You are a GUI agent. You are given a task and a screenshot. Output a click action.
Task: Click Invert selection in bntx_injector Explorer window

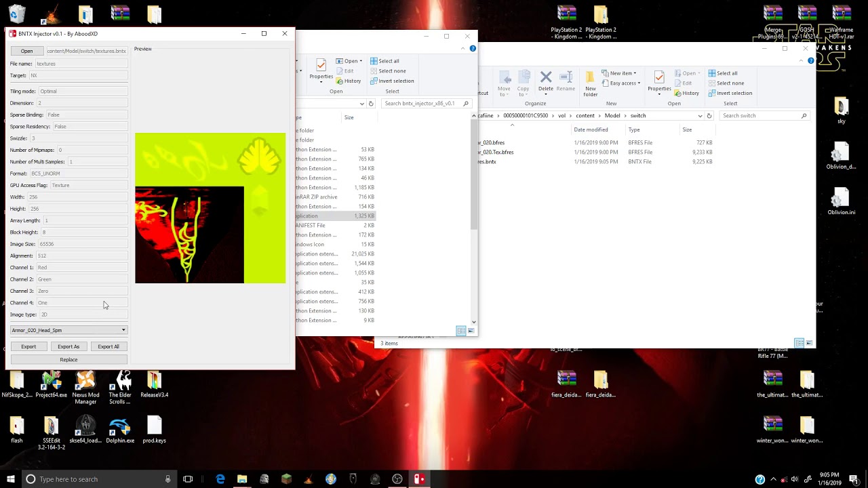tap(392, 81)
